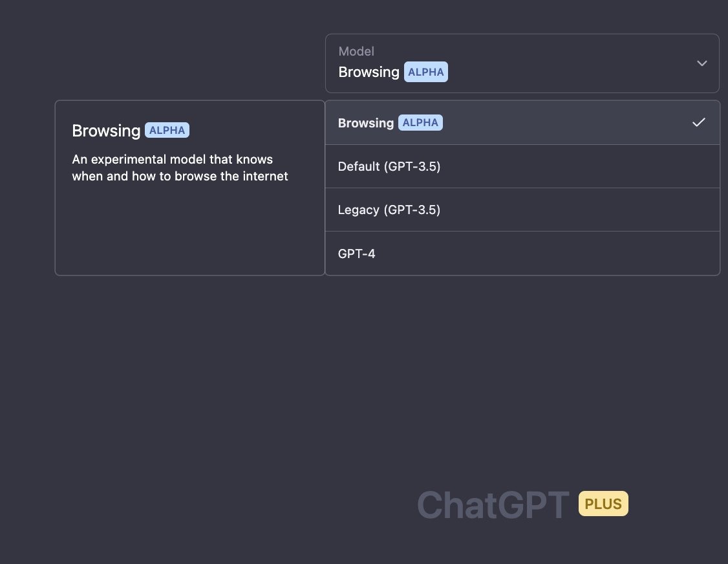Viewport: 728px width, 564px height.
Task: Click the yellow PLUS badge
Action: (603, 504)
